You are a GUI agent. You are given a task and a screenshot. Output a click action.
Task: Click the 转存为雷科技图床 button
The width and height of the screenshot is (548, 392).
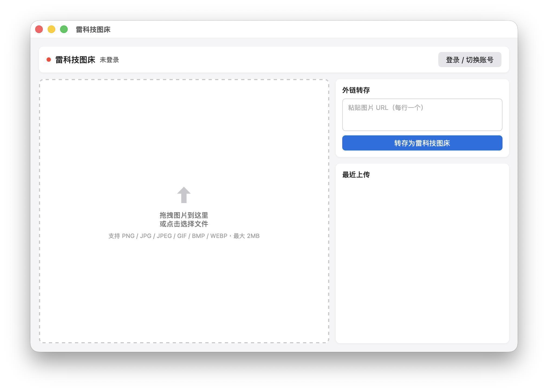point(422,143)
